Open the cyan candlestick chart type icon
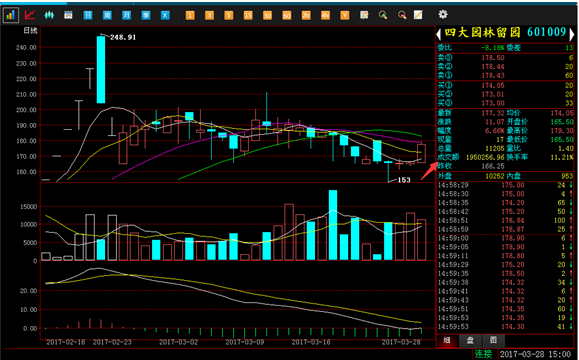Screen dimensions: 579x360 [x=49, y=15]
